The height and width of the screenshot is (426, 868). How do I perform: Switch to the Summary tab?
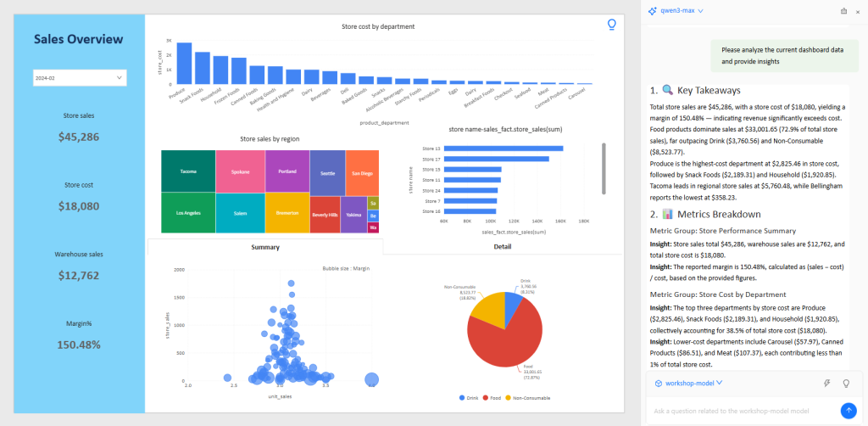pos(264,247)
